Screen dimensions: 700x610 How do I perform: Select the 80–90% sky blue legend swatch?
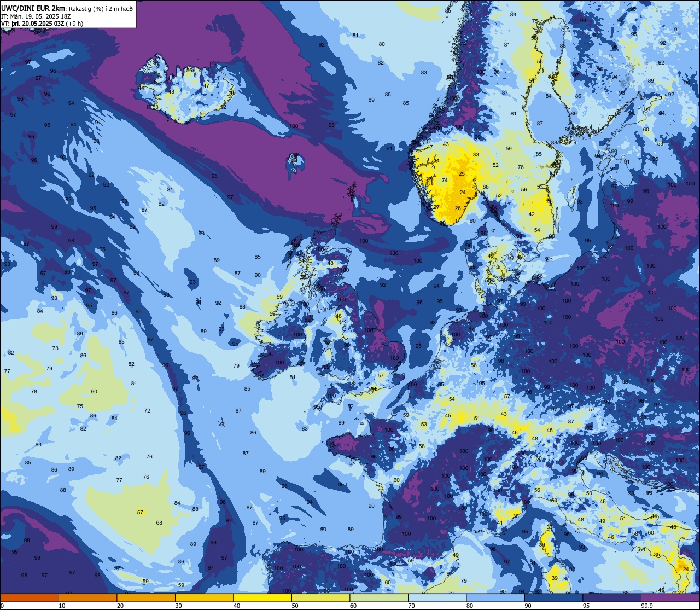point(495,597)
